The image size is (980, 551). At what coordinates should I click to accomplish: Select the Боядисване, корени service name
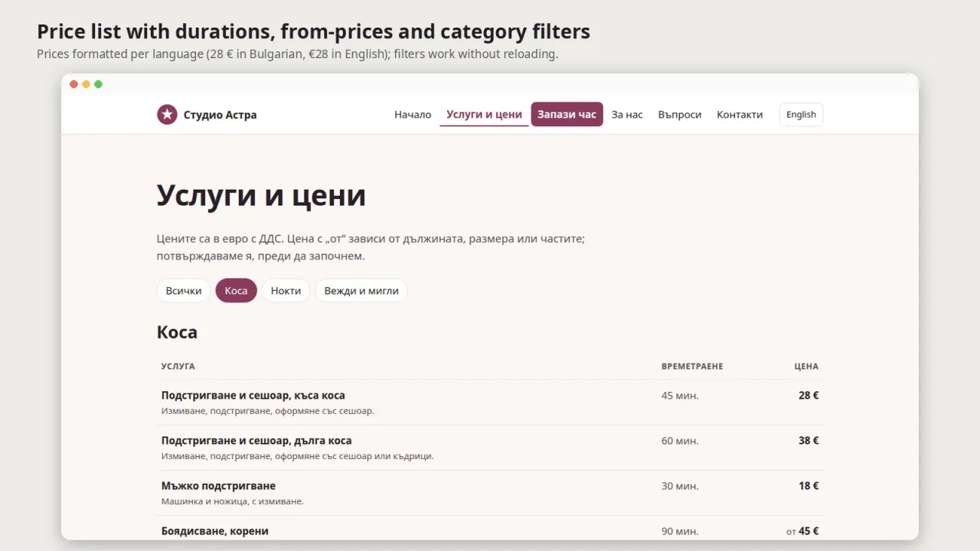click(x=215, y=531)
